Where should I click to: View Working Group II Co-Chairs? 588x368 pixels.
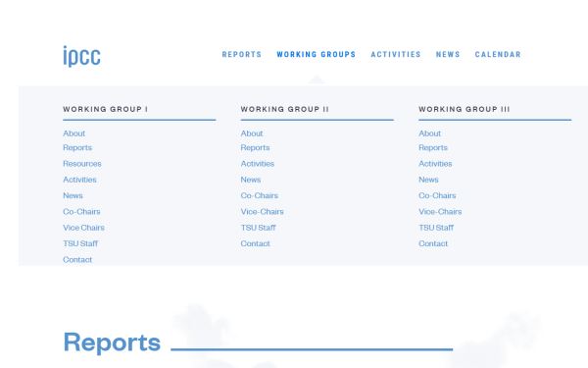[259, 195]
